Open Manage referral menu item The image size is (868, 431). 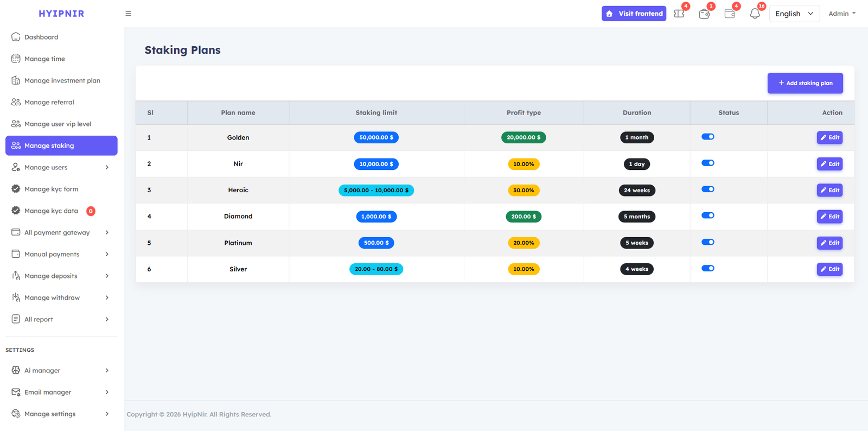click(61, 102)
